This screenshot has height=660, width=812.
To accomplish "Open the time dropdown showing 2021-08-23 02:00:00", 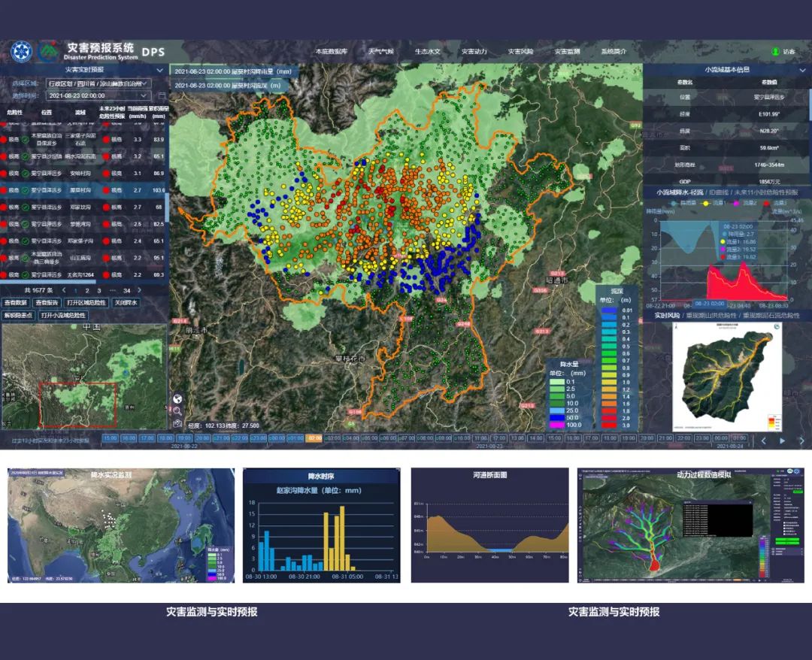I will 98,95.
